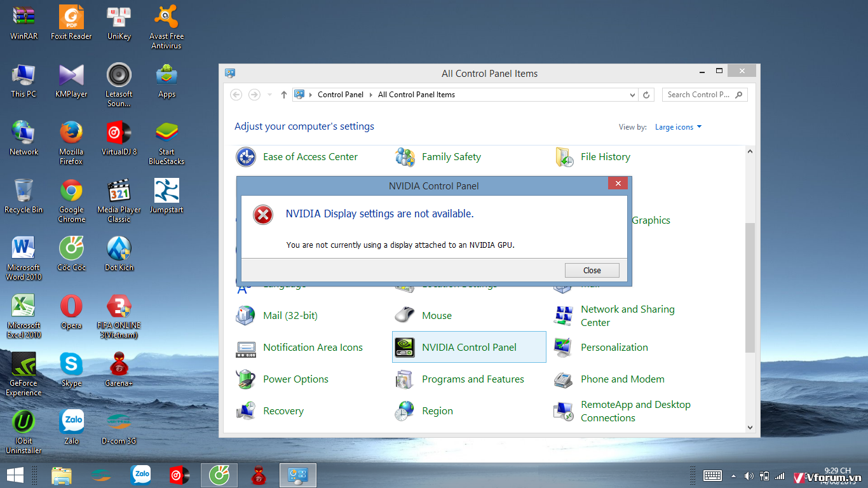Expand the address bar history dropdown
Viewport: 868px width, 488px height.
tap(632, 95)
